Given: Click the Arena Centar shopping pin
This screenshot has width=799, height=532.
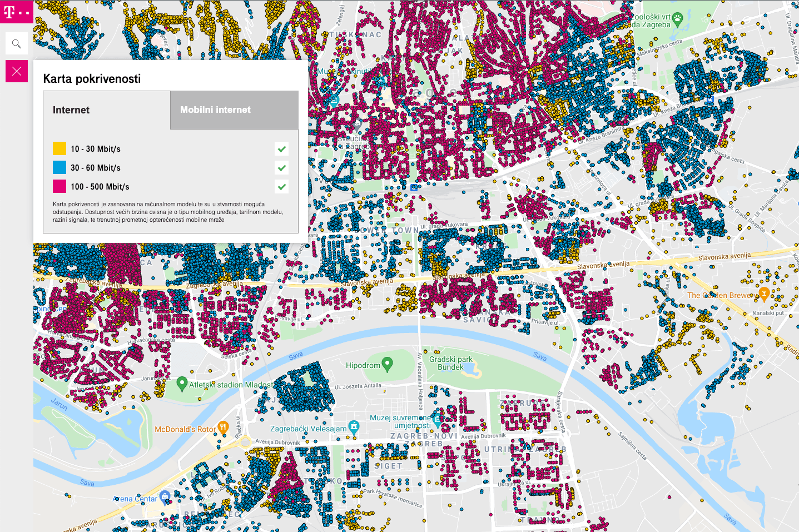Looking at the screenshot, I should 165,496.
